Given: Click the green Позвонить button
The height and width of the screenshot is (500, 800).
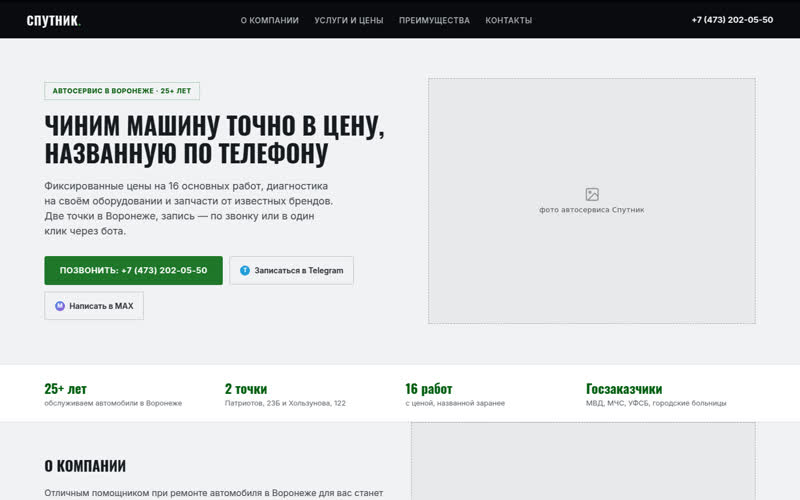Looking at the screenshot, I should (x=133, y=270).
